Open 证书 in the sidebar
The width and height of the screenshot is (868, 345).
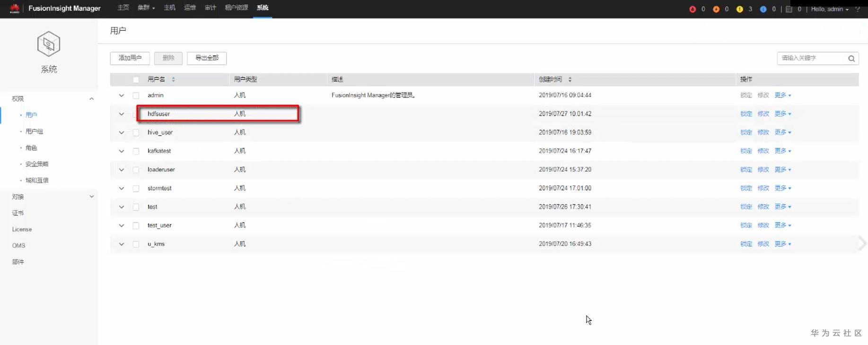(18, 213)
